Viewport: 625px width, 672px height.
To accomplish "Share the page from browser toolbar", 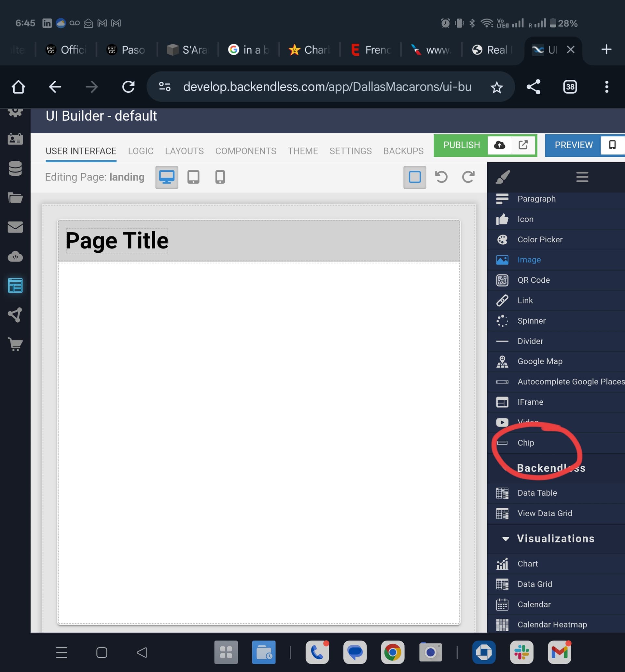I will click(x=534, y=87).
